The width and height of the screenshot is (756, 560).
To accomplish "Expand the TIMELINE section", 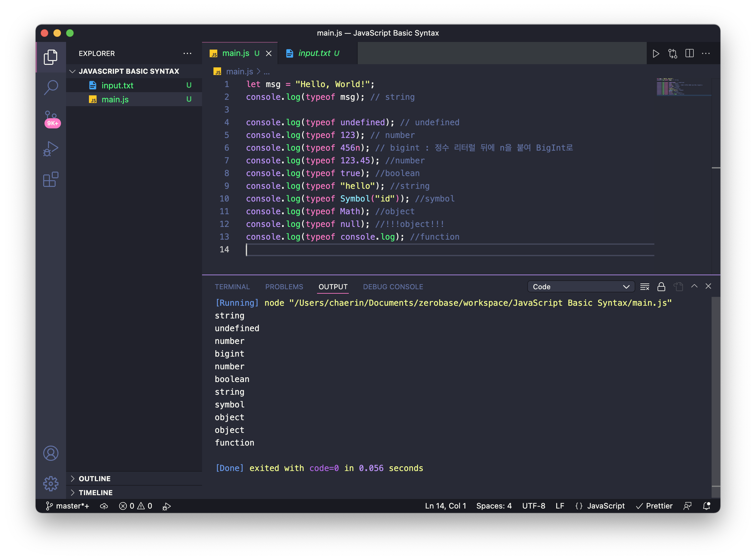I will click(96, 492).
